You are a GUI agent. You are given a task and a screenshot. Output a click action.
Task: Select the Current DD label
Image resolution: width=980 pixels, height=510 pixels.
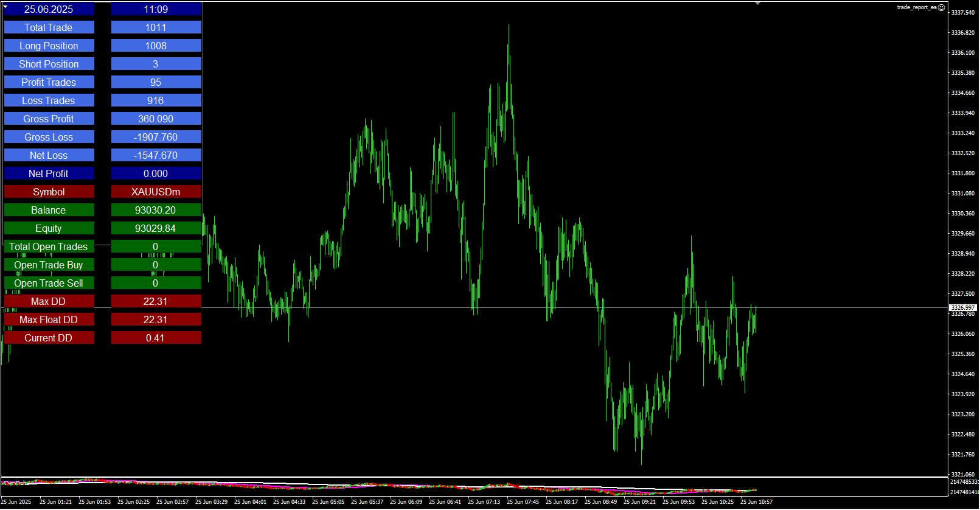(x=49, y=338)
